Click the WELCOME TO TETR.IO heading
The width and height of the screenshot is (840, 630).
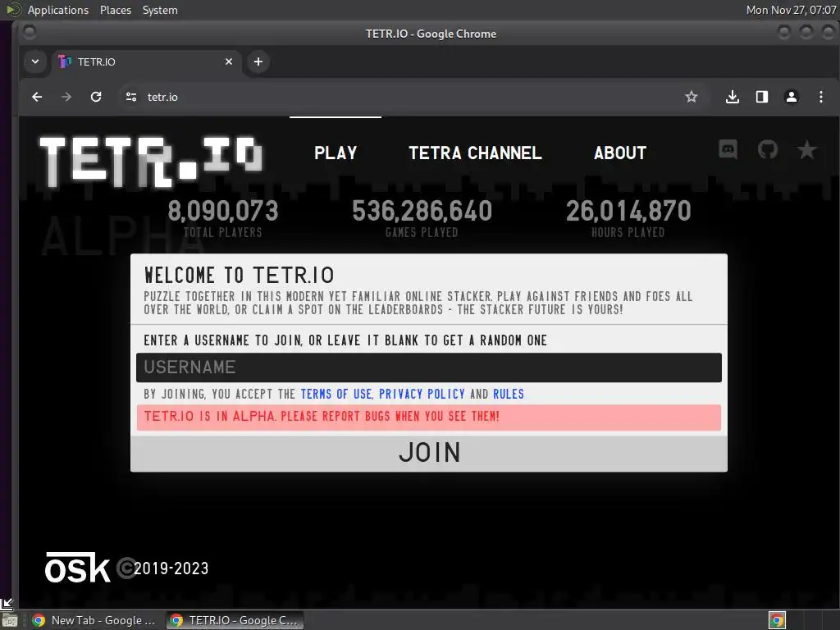239,276
